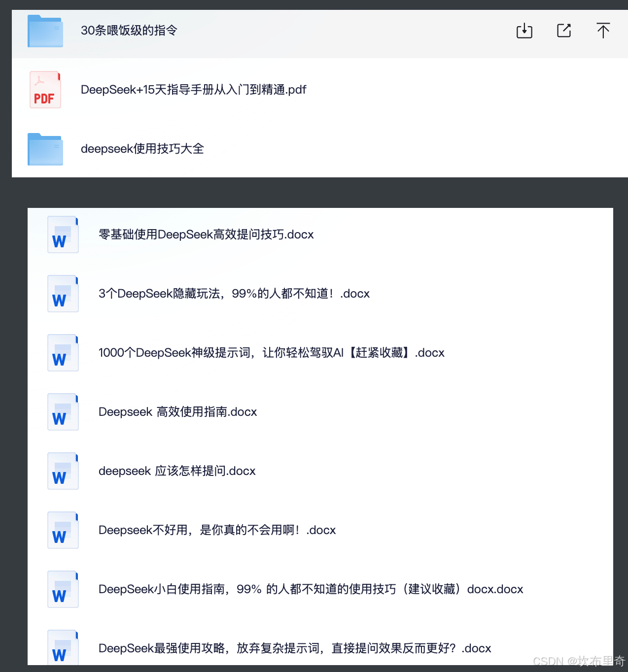Image resolution: width=628 pixels, height=672 pixels.
Task: Open file name DeepSeek最强使用攻略 docx
Action: click(295, 648)
